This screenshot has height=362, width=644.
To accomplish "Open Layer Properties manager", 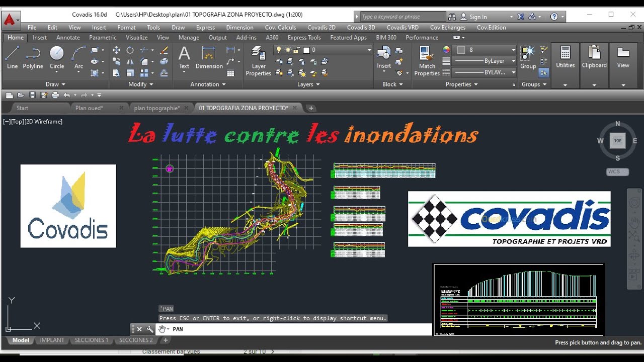I will coord(259,60).
